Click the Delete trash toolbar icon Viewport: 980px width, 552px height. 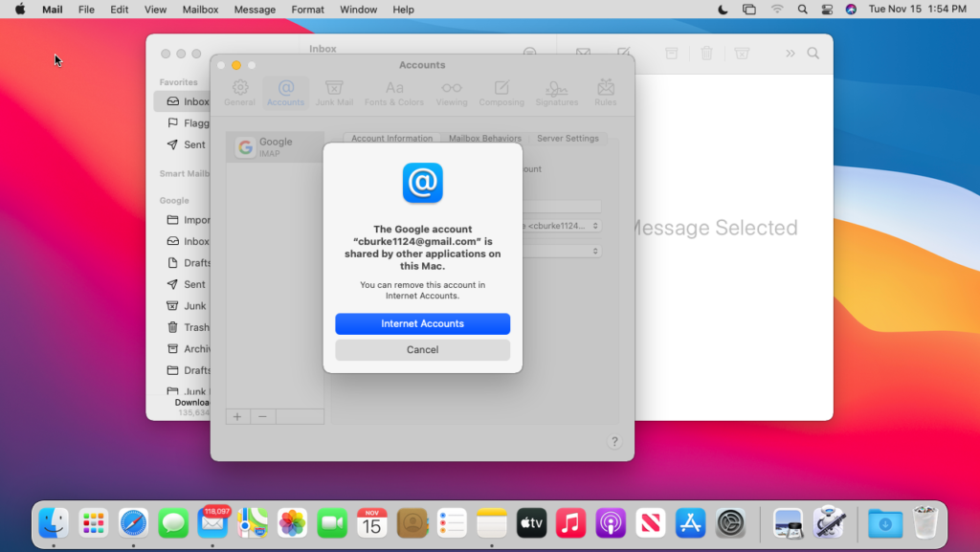click(707, 53)
